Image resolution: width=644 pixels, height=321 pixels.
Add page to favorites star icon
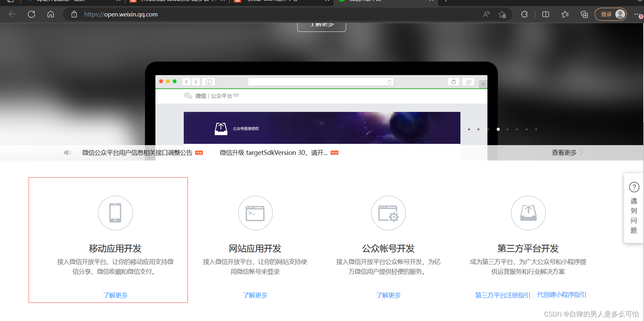click(x=502, y=14)
